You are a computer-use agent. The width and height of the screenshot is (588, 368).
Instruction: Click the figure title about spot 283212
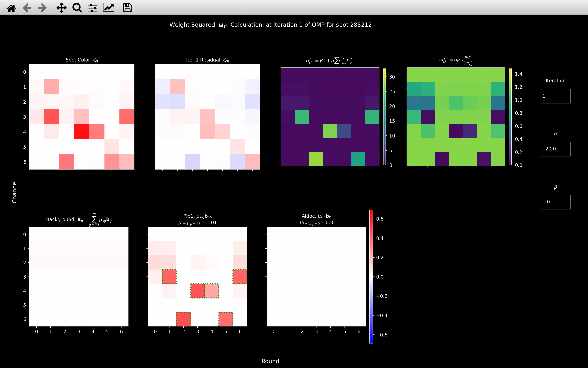[270, 25]
